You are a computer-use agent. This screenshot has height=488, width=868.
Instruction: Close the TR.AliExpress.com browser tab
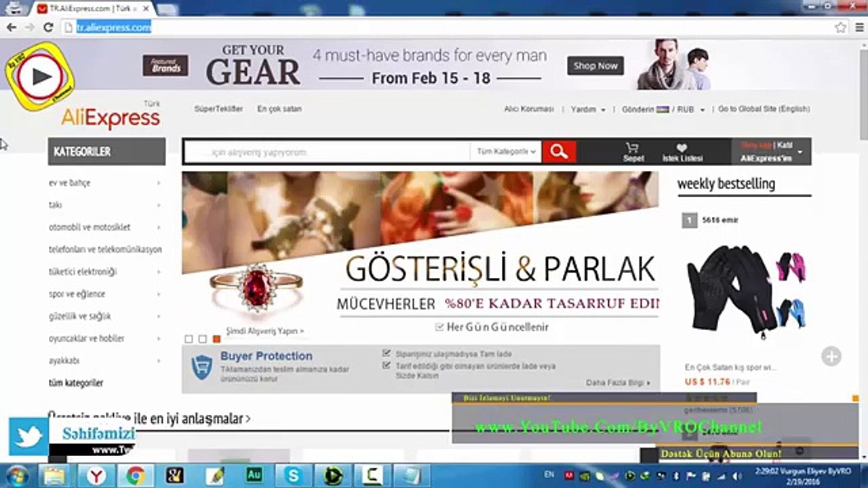click(146, 8)
